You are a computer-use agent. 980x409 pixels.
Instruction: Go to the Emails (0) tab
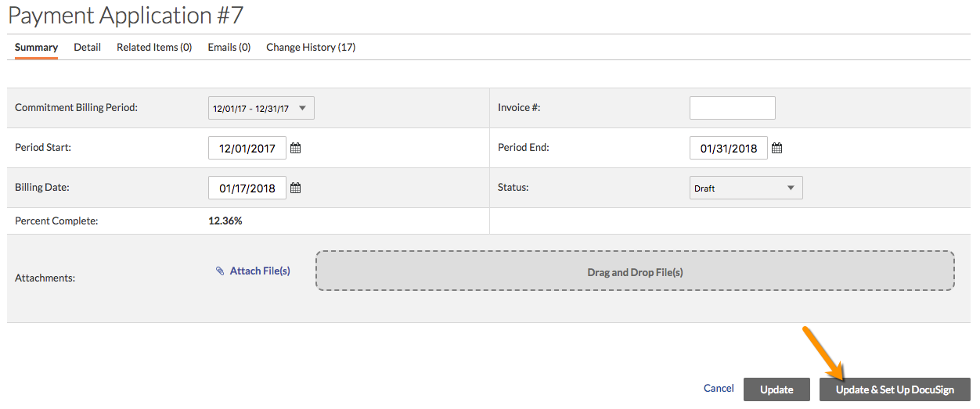229,47
